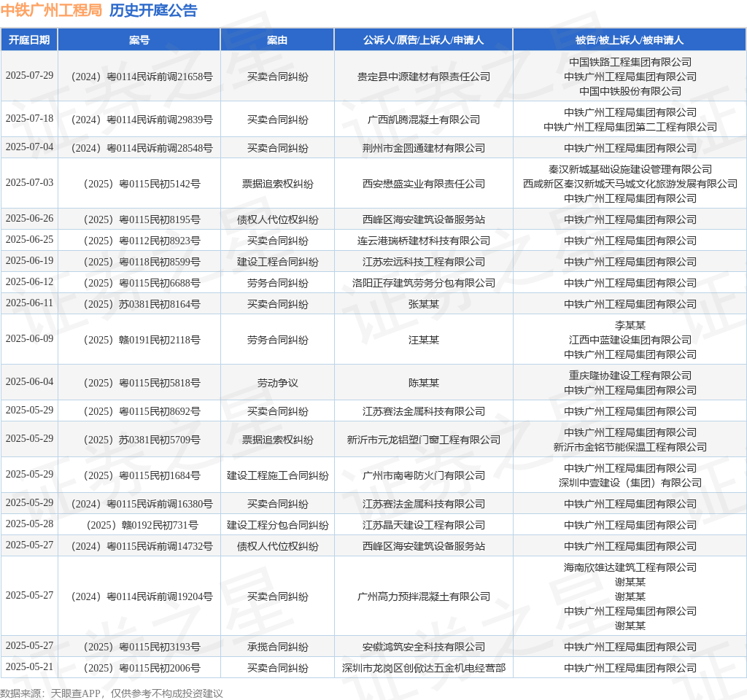Click the 中铁广州工程局 title text
747x700 pixels.
[x=52, y=10]
